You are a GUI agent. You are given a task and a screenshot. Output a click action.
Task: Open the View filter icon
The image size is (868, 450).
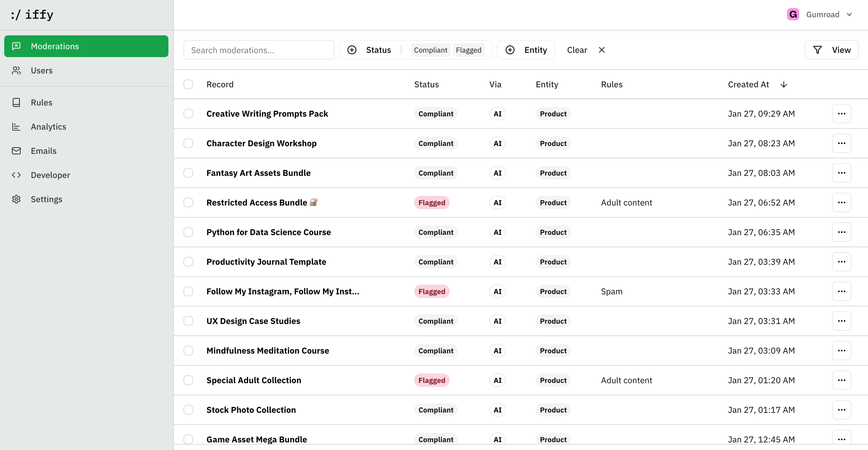[x=818, y=50]
